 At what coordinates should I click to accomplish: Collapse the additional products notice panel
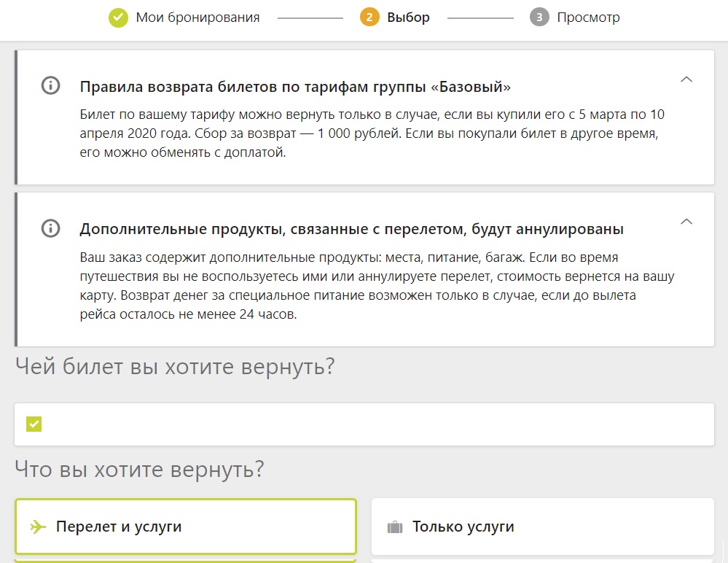pyautogui.click(x=686, y=222)
